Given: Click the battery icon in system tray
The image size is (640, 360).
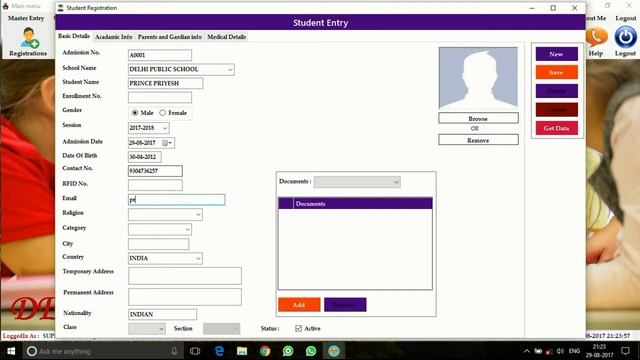Looking at the screenshot, I should coord(538,351).
